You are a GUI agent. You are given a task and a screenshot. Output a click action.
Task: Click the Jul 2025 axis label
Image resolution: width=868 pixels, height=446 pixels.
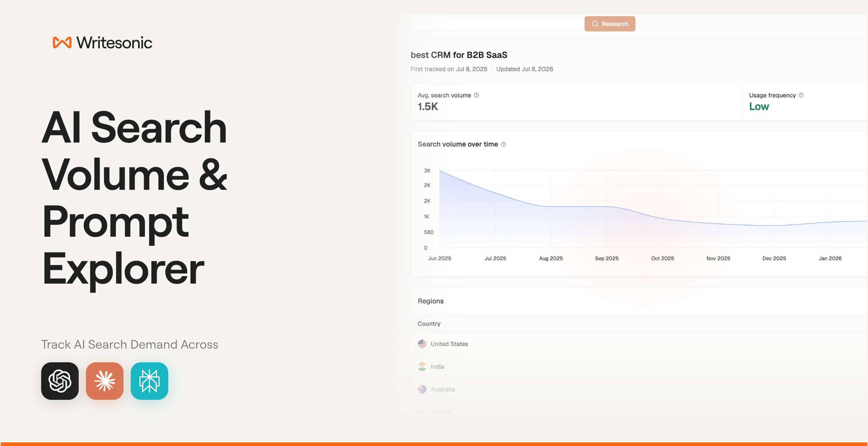point(495,258)
